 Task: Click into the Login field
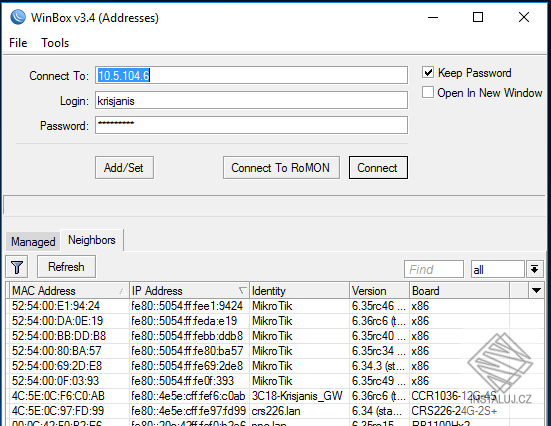click(251, 101)
